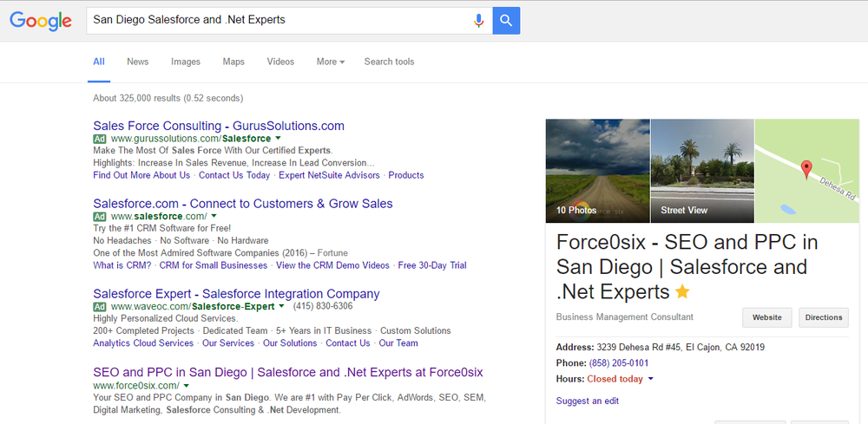
Task: Select the All results tab
Action: click(99, 62)
